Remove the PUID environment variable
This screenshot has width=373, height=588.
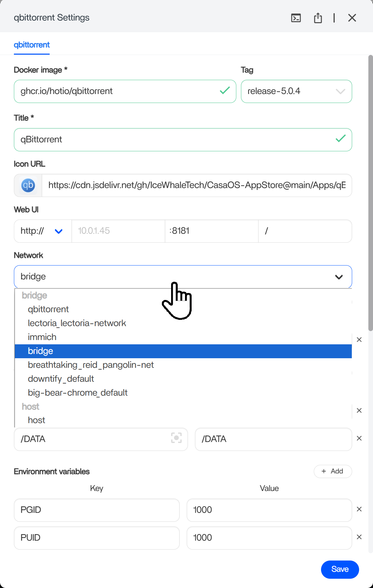tap(359, 537)
